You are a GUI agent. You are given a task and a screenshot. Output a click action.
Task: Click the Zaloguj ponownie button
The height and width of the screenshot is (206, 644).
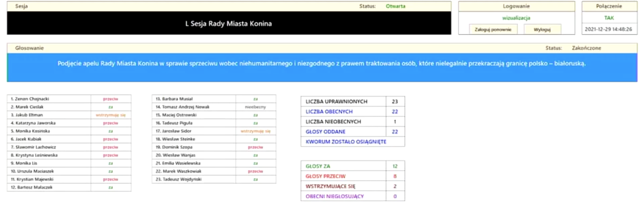point(493,30)
